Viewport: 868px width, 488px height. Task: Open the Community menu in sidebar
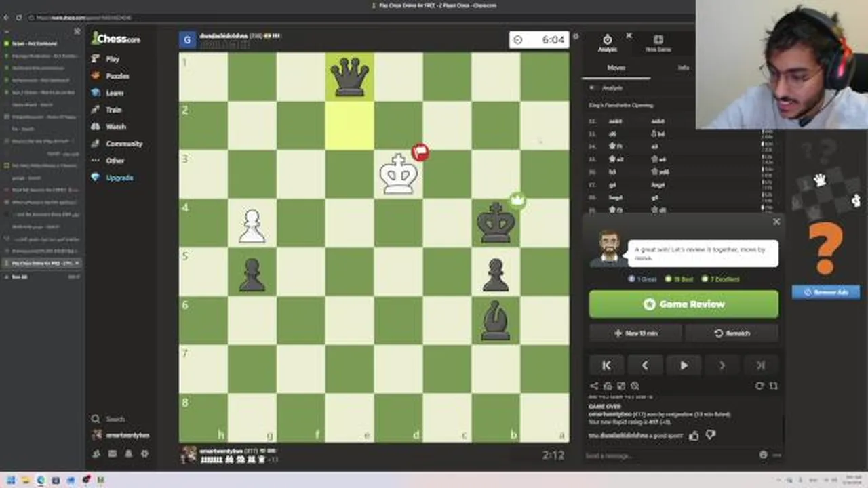[117, 144]
